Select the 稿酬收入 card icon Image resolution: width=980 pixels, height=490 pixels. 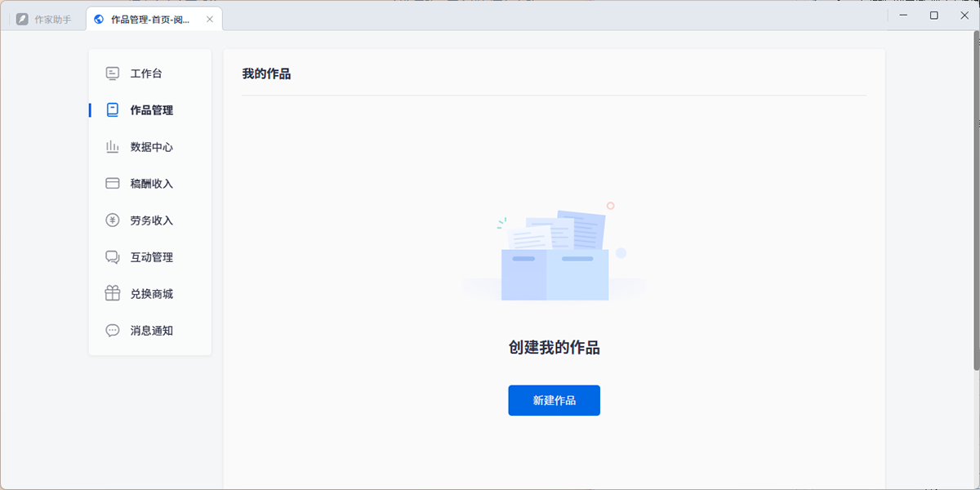tap(113, 184)
